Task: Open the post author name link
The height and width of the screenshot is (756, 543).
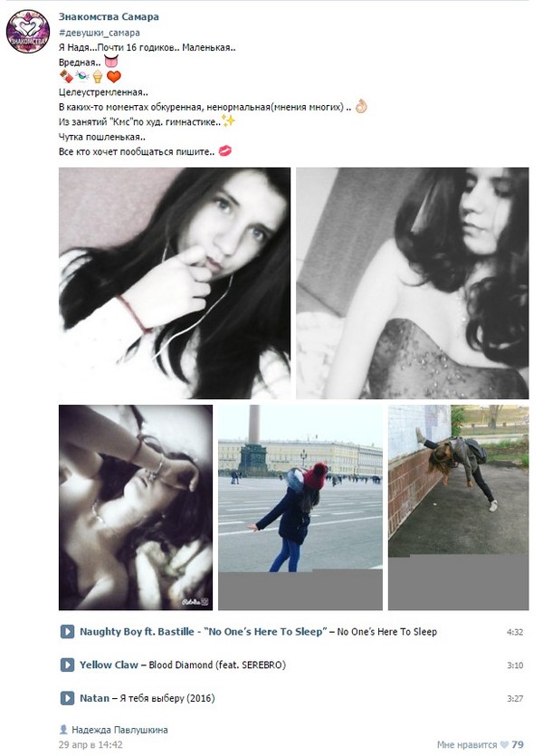Action: coord(120,730)
